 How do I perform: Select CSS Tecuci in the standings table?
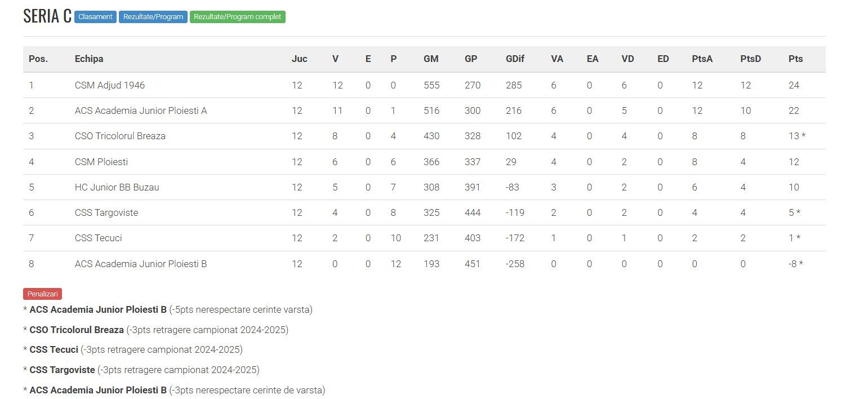click(98, 238)
